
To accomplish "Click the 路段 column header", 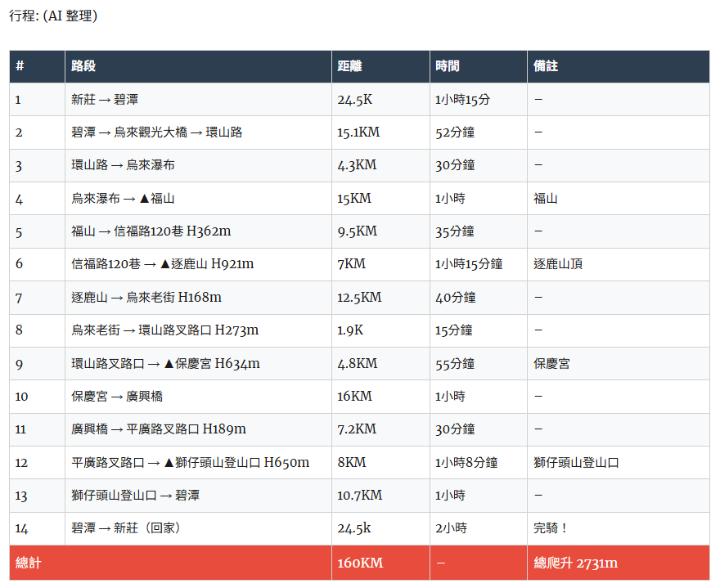I will (83, 66).
